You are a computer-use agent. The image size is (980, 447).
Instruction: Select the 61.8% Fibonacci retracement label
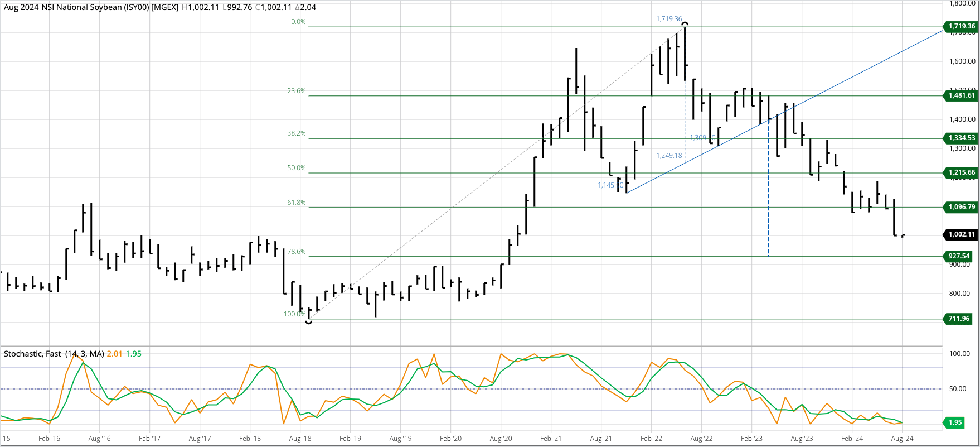(x=297, y=203)
